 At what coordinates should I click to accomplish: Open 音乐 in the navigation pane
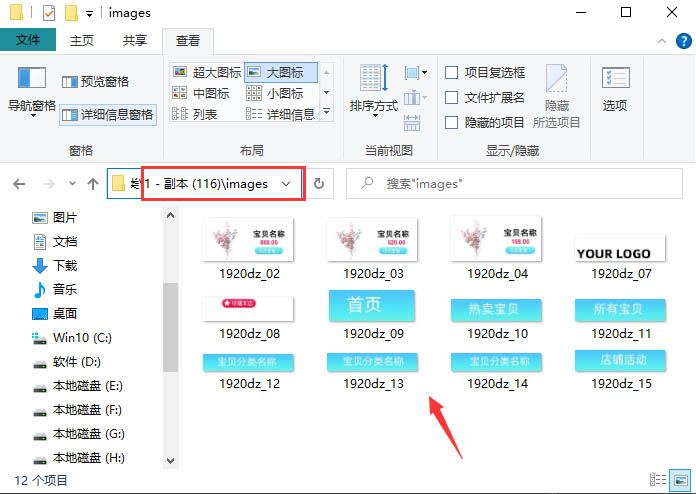coord(55,289)
